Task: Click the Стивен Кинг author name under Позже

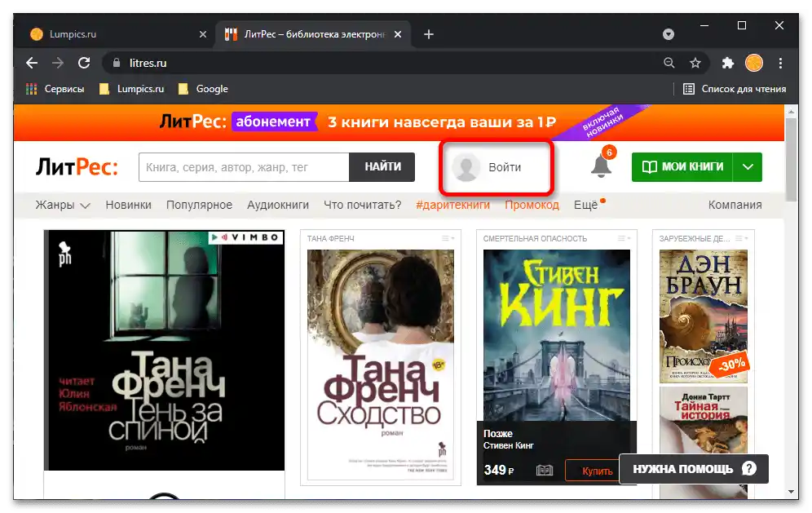Action: 508,445
